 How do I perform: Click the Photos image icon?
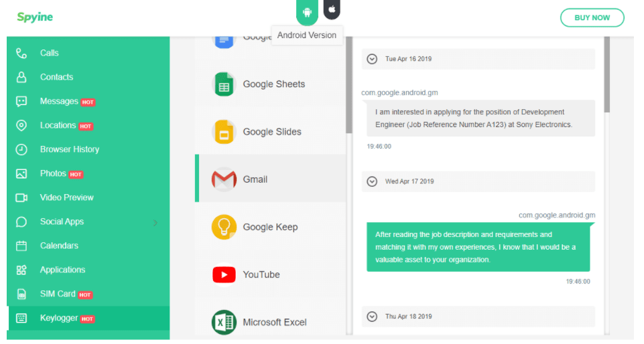21,174
